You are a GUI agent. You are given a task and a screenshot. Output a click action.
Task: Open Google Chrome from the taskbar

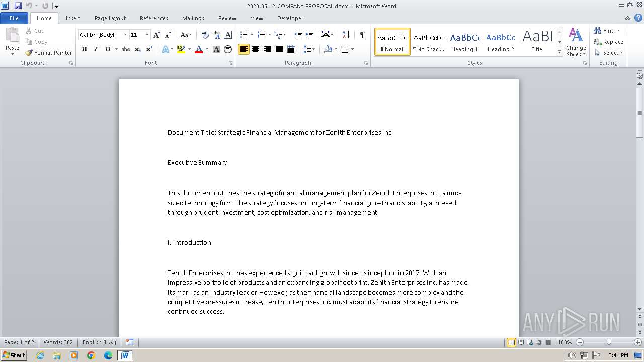(x=91, y=355)
